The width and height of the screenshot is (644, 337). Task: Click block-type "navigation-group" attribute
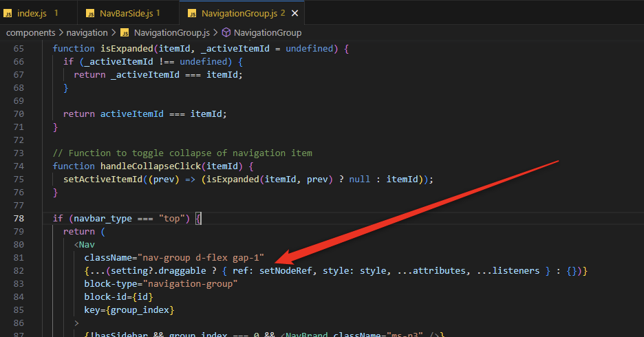161,284
